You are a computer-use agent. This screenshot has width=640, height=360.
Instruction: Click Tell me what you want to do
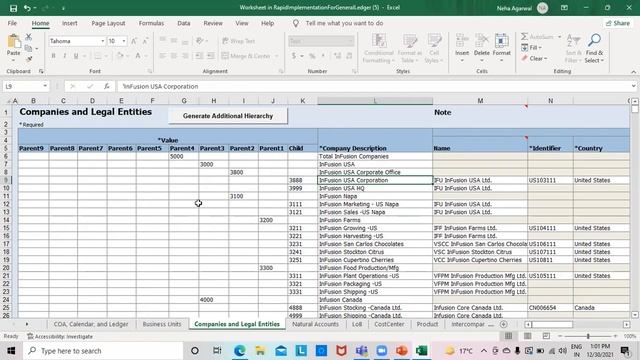(344, 23)
